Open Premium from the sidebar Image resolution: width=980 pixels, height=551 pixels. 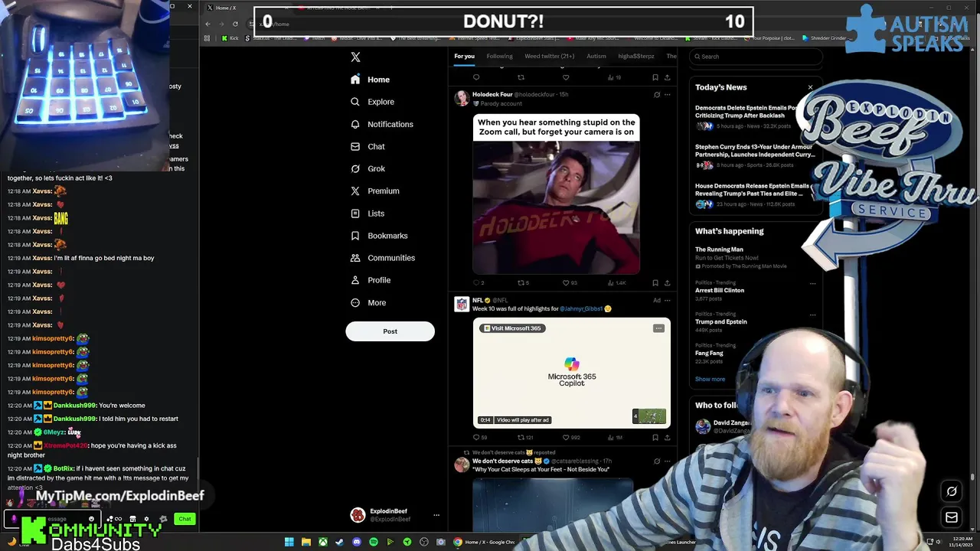pyautogui.click(x=374, y=191)
